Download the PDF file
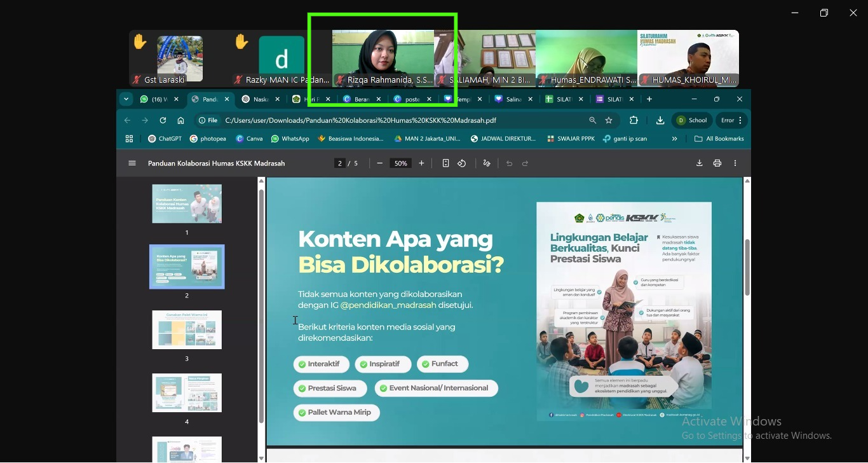 click(x=699, y=163)
